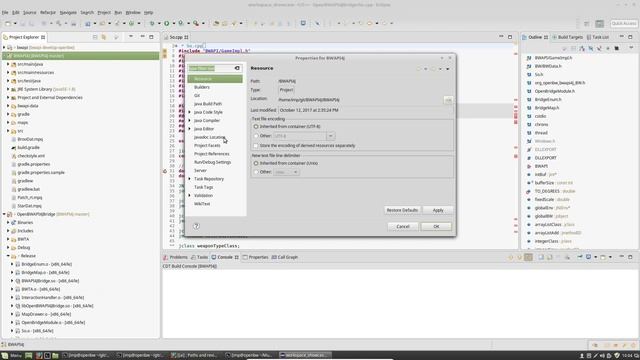Expand Task Repository in Properties tree
Viewport: 640px width, 360px height.
click(189, 179)
